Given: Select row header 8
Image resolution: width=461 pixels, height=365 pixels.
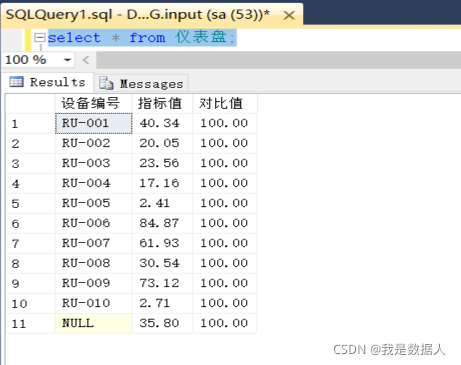Looking at the screenshot, I should [x=31, y=264].
